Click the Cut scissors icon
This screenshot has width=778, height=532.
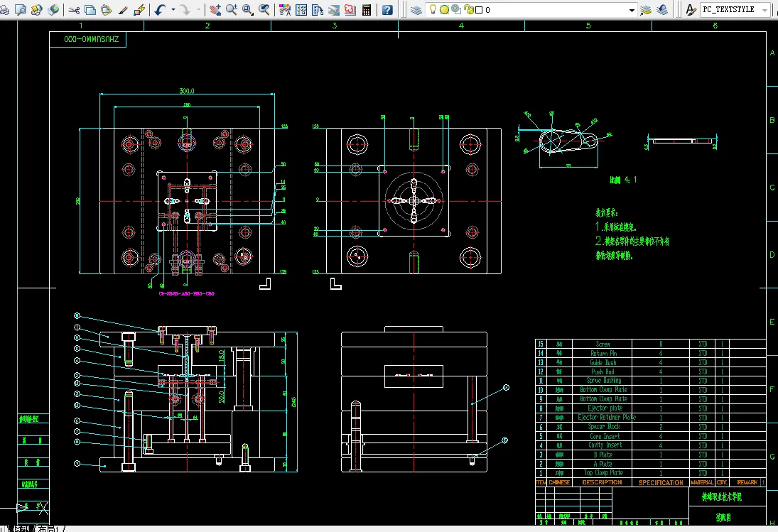pyautogui.click(x=75, y=9)
